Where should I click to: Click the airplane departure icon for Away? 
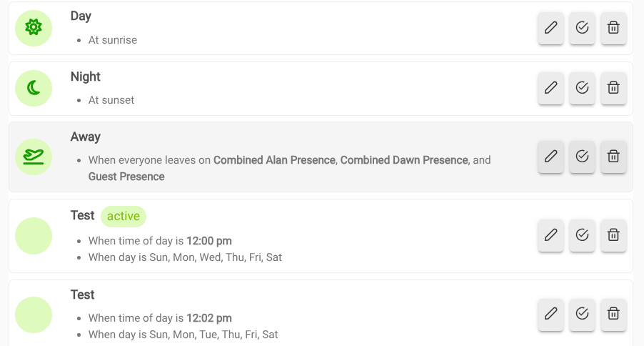(34, 157)
